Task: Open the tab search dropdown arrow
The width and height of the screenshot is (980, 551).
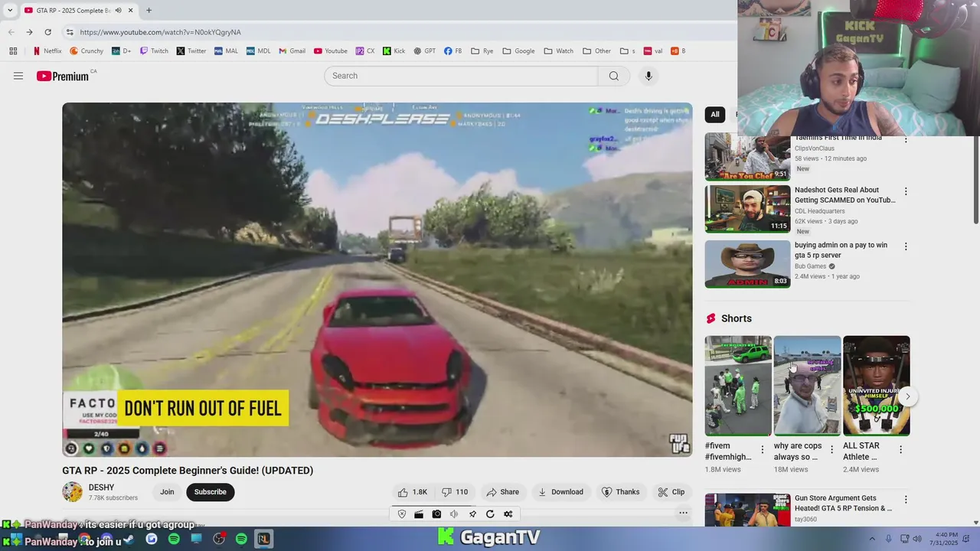Action: (10, 11)
